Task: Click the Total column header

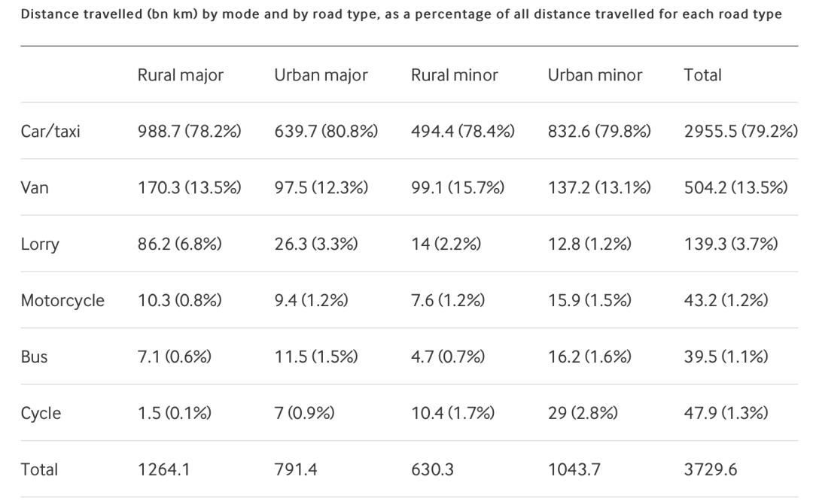Action: 702,75
